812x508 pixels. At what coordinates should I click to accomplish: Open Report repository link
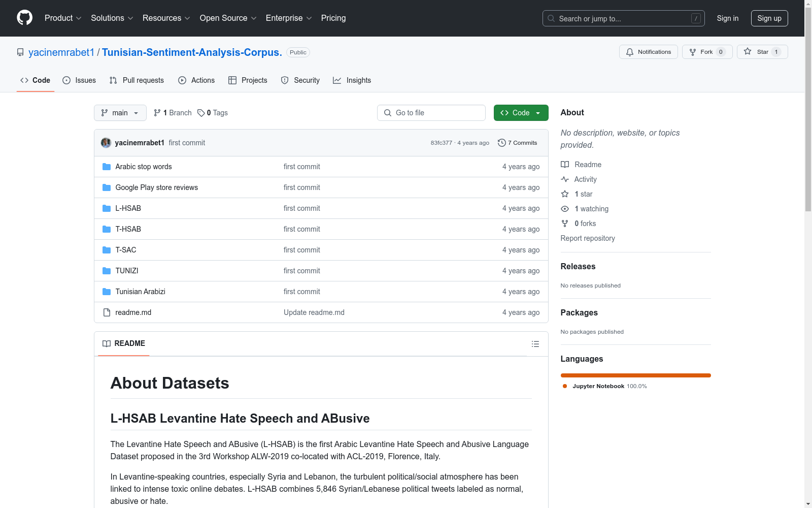[588, 238]
